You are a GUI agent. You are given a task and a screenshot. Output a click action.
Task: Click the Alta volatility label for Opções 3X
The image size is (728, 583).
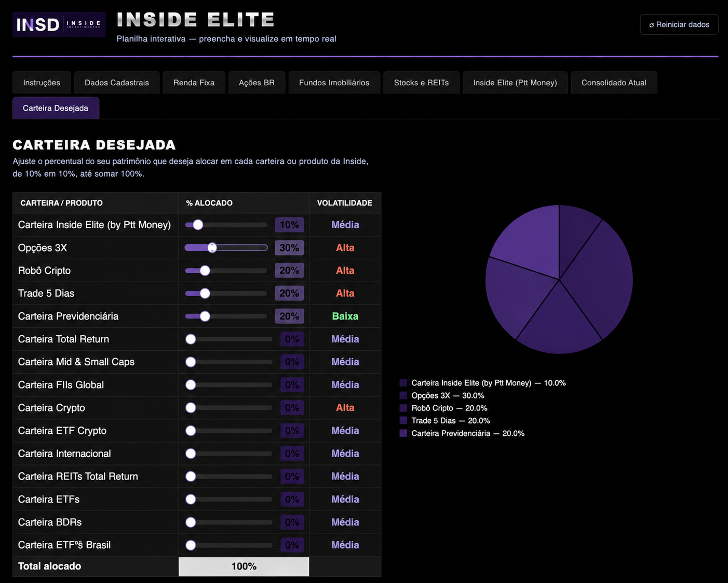(x=345, y=248)
